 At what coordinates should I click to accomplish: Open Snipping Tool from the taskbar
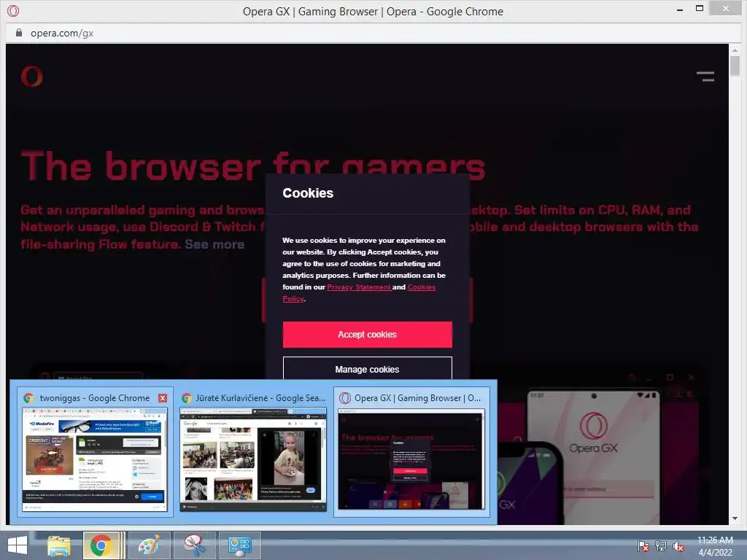195,545
